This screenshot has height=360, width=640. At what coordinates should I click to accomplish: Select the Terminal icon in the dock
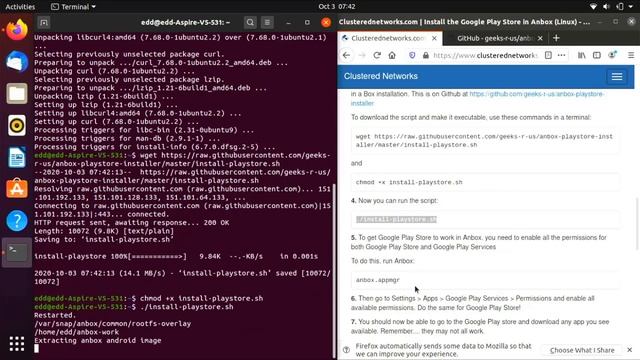pos(17,252)
